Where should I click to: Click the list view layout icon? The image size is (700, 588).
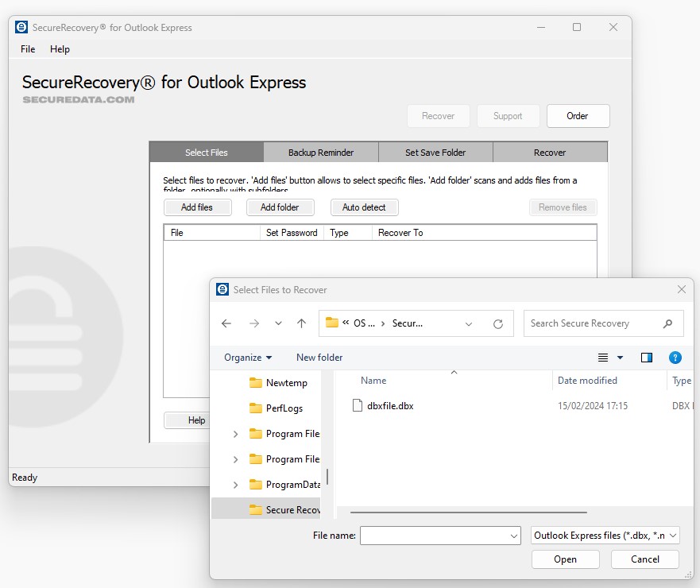tap(603, 358)
